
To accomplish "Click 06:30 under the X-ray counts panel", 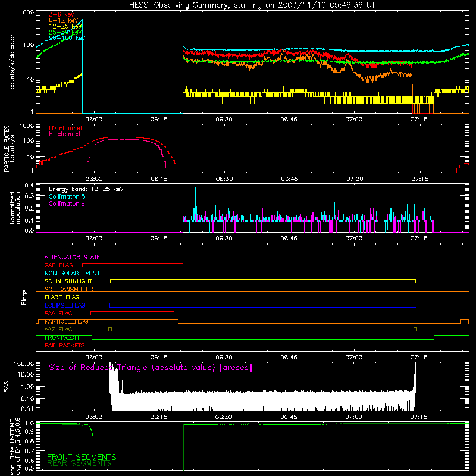I will (224, 120).
